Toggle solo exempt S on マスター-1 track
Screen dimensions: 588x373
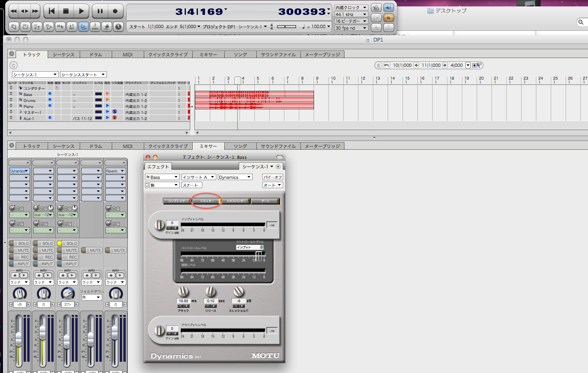(115, 112)
